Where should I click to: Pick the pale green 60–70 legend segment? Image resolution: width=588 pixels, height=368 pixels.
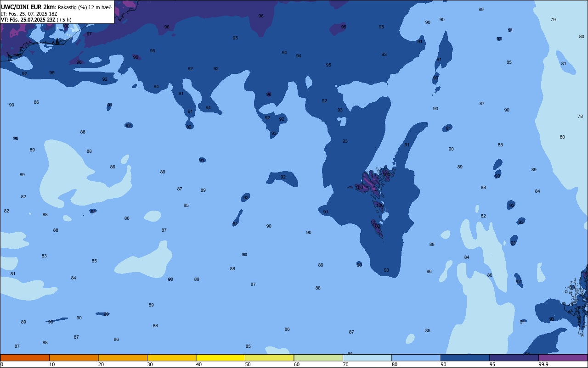[318, 357]
